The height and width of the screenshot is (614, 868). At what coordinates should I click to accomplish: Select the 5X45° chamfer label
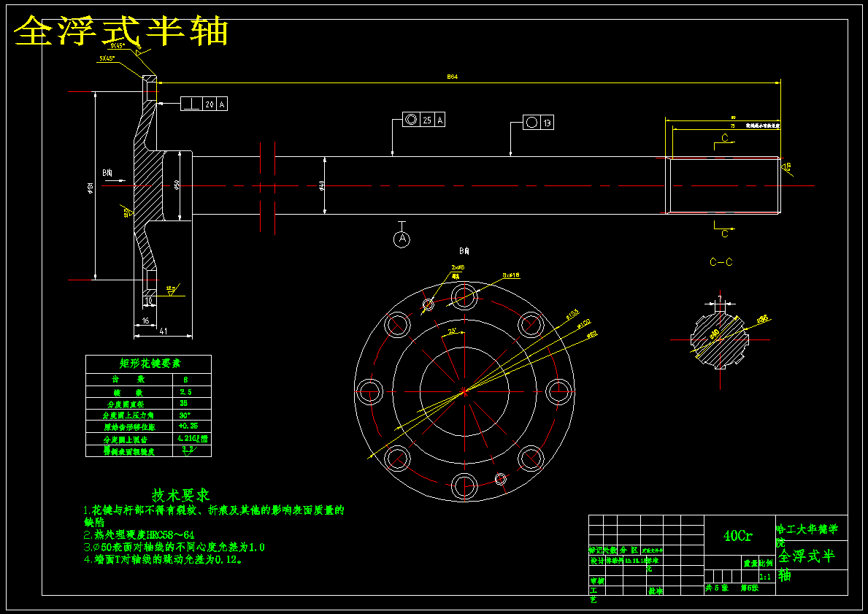tap(109, 58)
